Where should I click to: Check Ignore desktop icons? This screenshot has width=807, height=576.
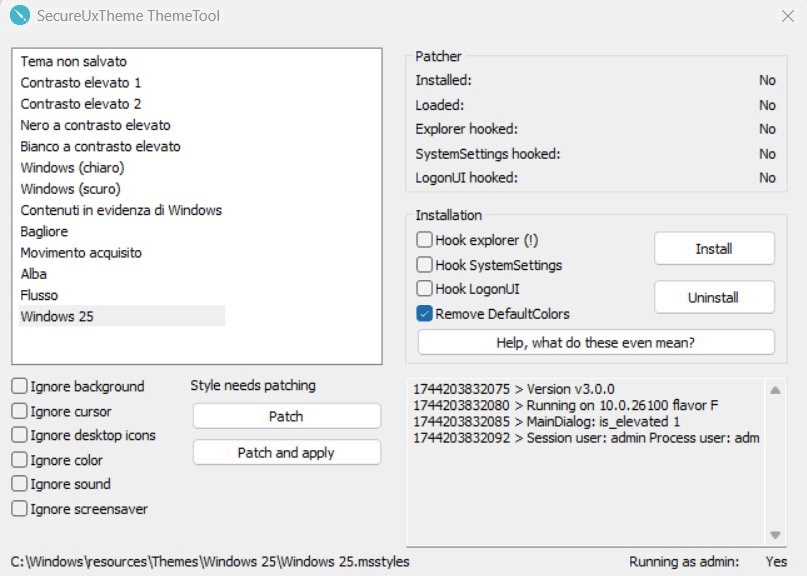(x=20, y=435)
